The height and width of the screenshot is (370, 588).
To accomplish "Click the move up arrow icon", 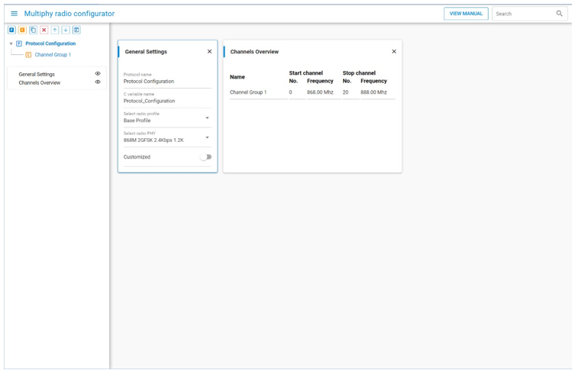I will pos(55,30).
